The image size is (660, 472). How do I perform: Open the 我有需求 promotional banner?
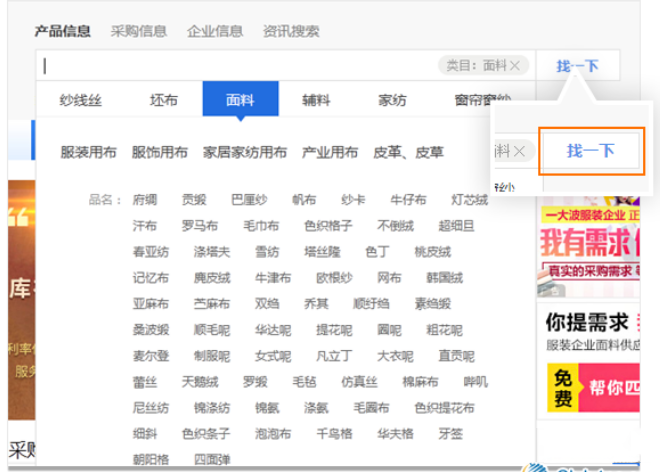point(588,246)
